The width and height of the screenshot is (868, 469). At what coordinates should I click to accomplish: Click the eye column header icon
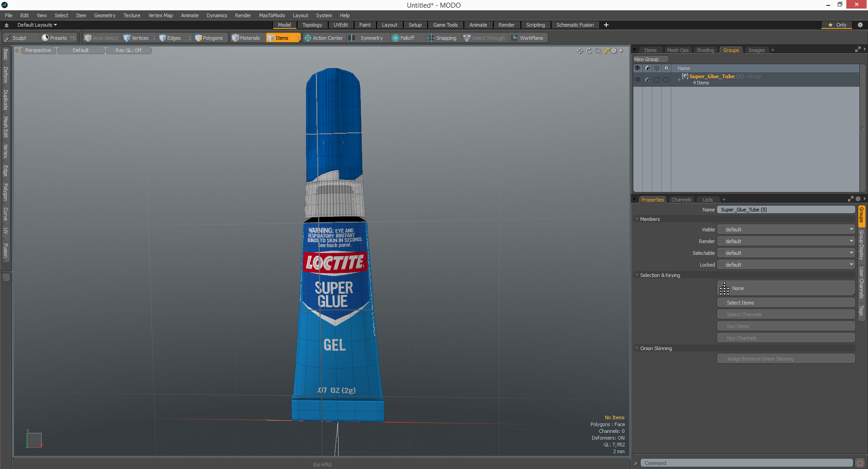click(637, 68)
